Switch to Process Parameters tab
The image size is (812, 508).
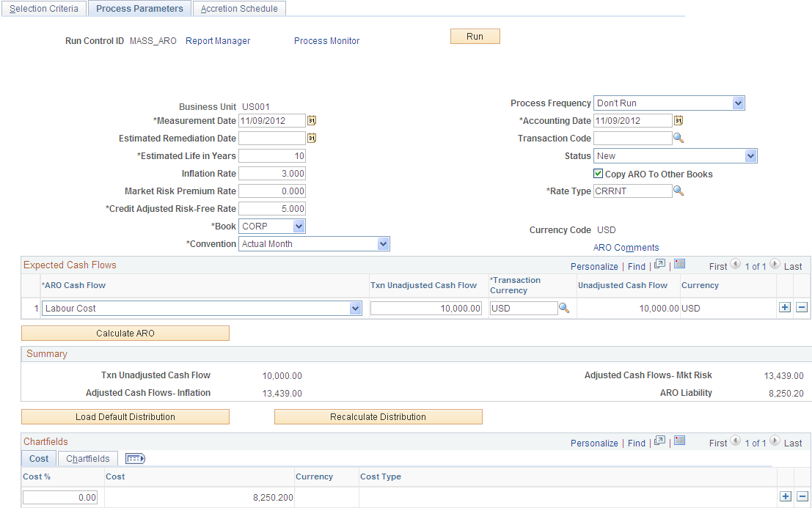[140, 9]
